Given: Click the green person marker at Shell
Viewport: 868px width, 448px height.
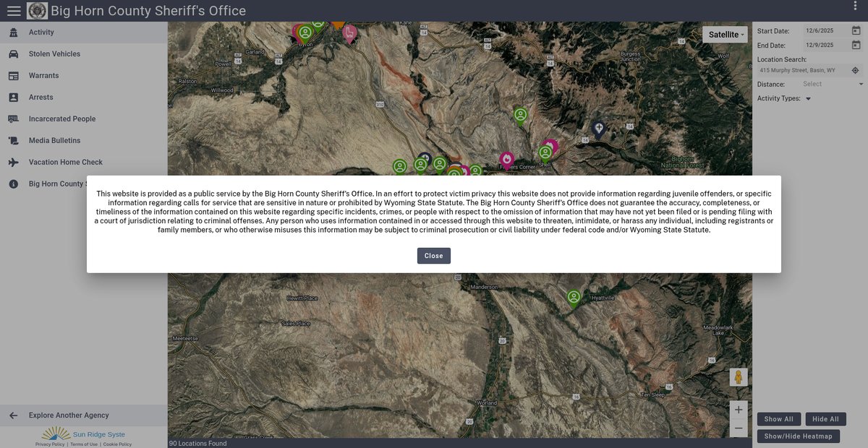Looking at the screenshot, I should (545, 154).
